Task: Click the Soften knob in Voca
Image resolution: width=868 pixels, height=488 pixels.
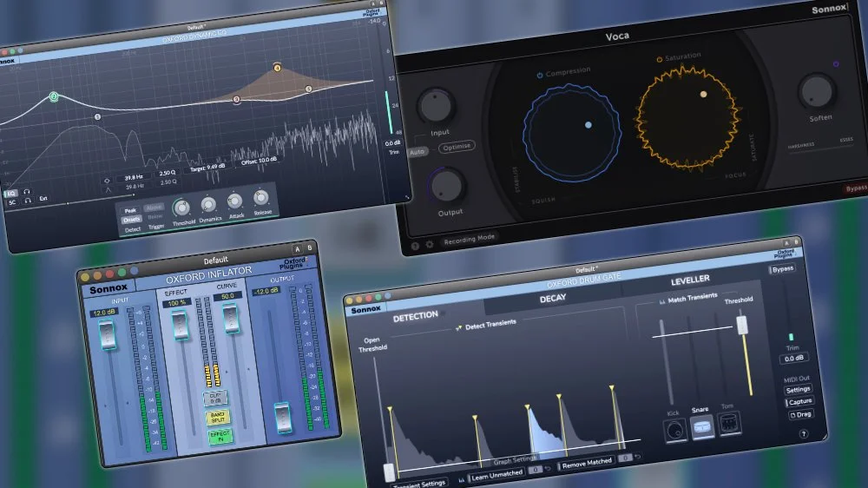Action: tap(817, 91)
